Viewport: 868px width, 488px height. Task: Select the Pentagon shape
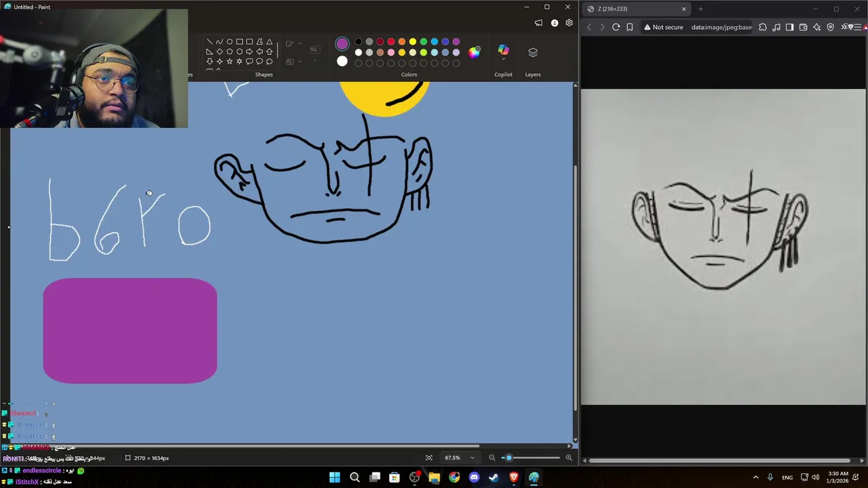click(229, 52)
